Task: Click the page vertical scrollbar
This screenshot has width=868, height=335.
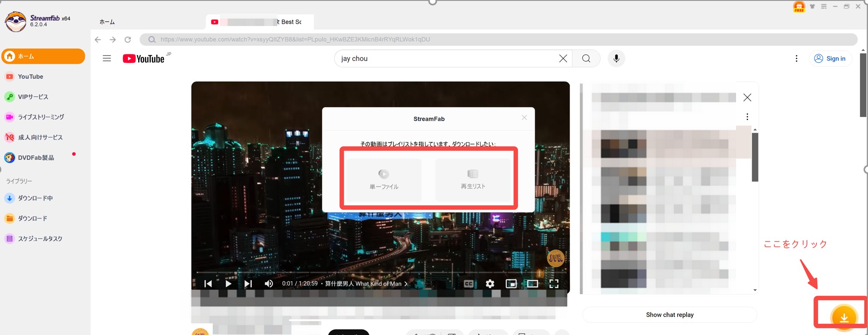Action: click(863, 85)
